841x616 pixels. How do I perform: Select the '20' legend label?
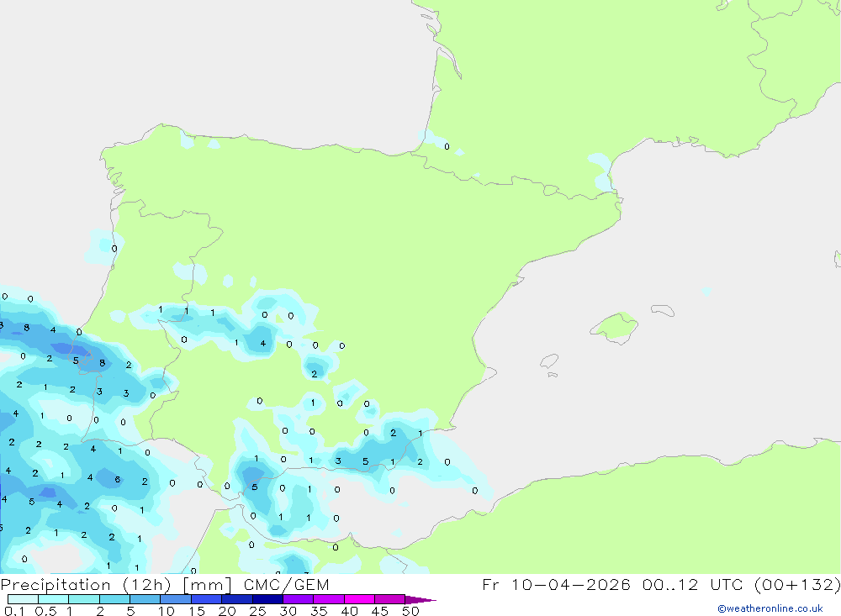click(x=227, y=611)
